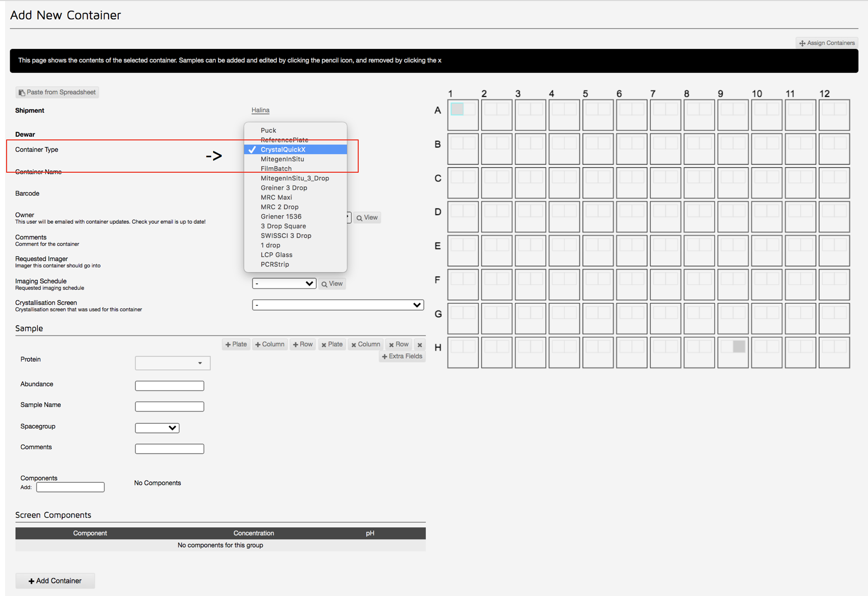Click the magnifier View icon beside container type
Screen dimensions: 868x596
point(359,217)
